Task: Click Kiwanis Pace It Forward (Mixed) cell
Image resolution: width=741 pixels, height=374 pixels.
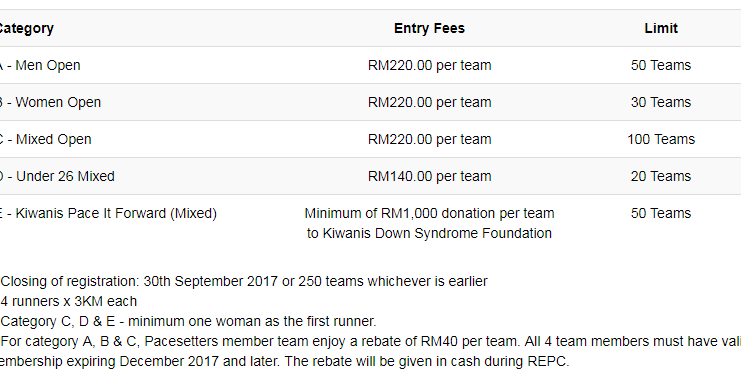Action: click(108, 213)
